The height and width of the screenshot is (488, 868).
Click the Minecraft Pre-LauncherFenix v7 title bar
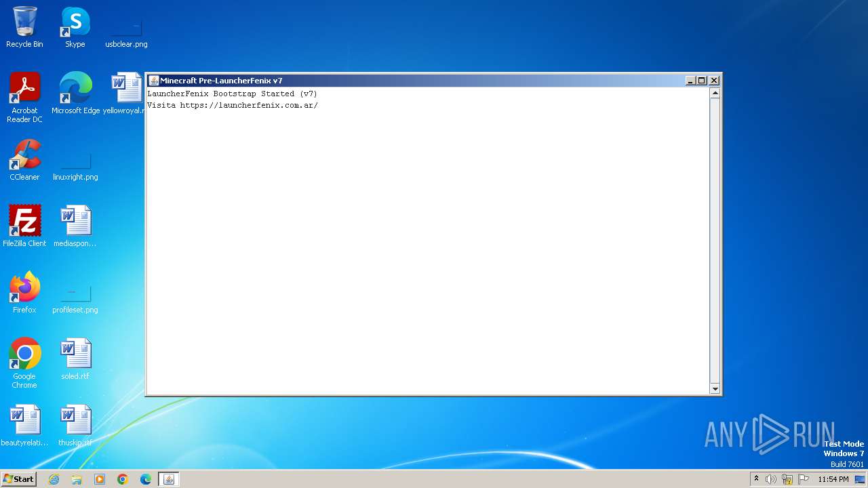[415, 80]
